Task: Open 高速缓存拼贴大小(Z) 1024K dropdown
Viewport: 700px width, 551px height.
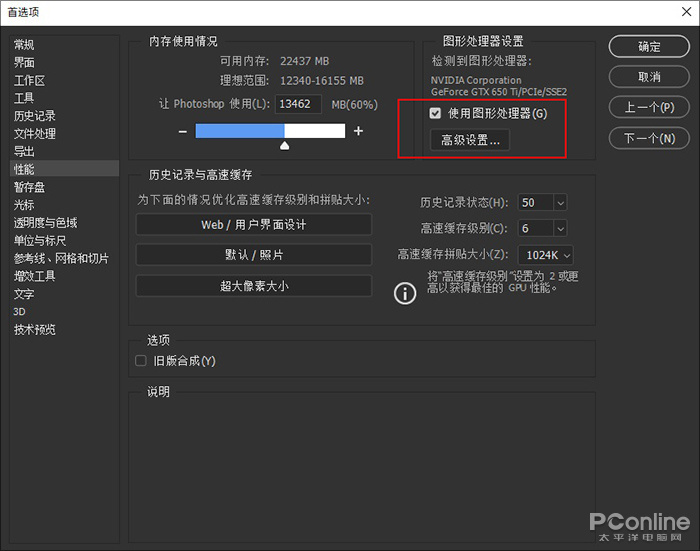Action: click(x=546, y=255)
